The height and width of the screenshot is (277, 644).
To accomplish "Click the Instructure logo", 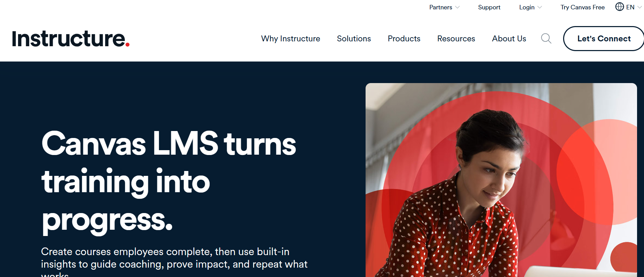I will tap(71, 39).
